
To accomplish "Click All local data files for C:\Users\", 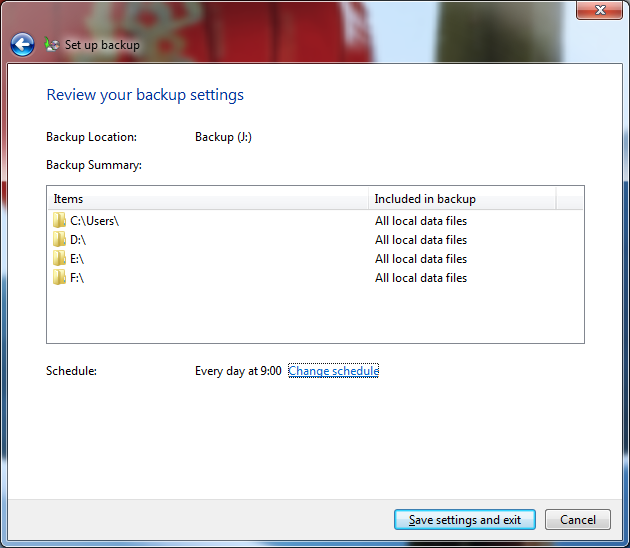I will [421, 221].
